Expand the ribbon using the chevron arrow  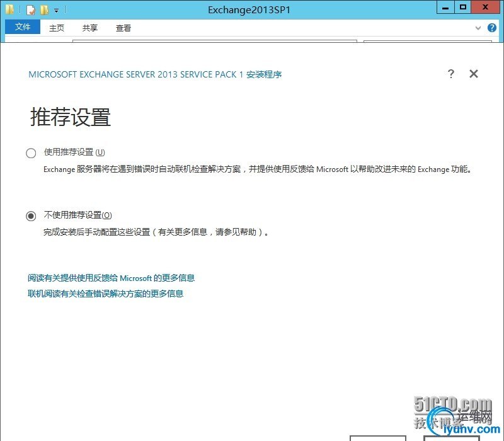click(x=478, y=28)
